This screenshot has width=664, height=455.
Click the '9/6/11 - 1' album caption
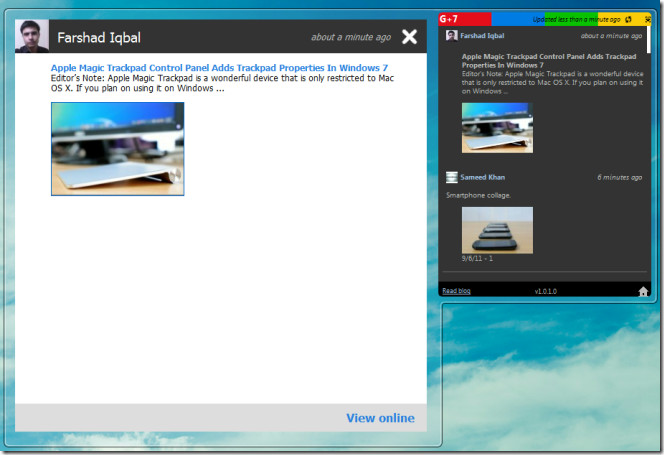477,258
